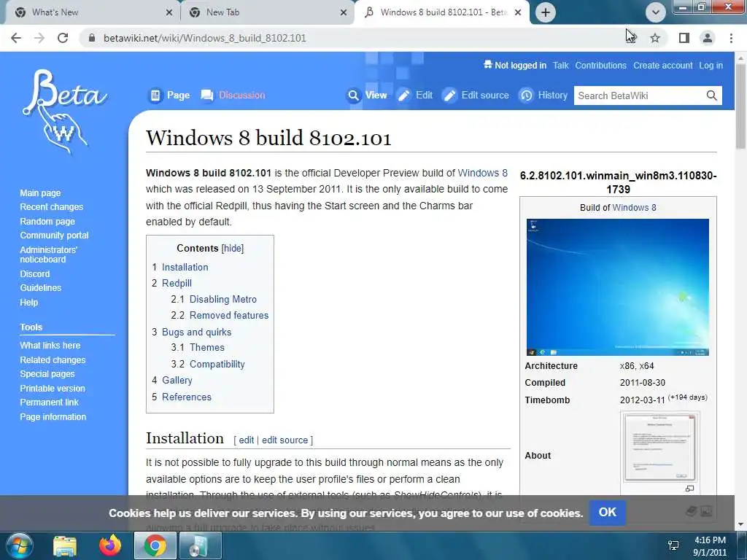Open Recent changes
The width and height of the screenshot is (747, 560).
point(52,207)
